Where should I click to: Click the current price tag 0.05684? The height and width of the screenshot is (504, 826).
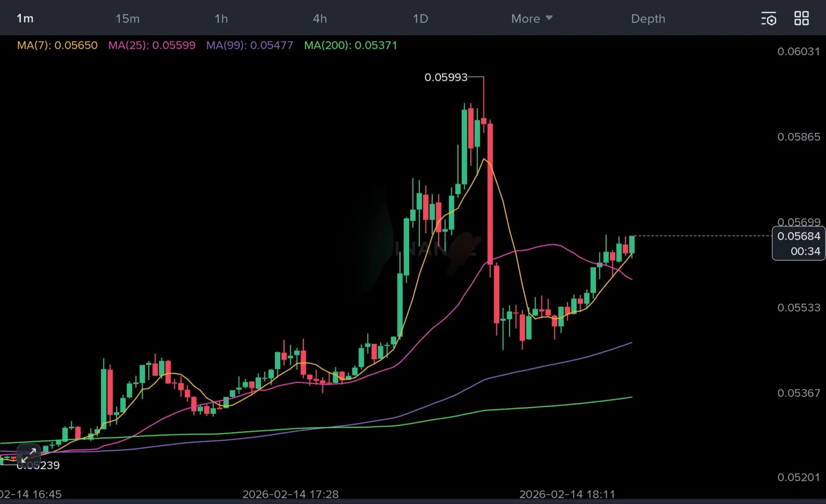pos(799,236)
